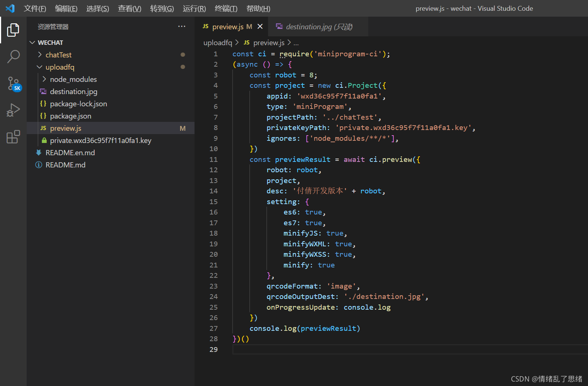Click 'previewResult' argument on line 27
This screenshot has width=588, height=386.
(328, 329)
